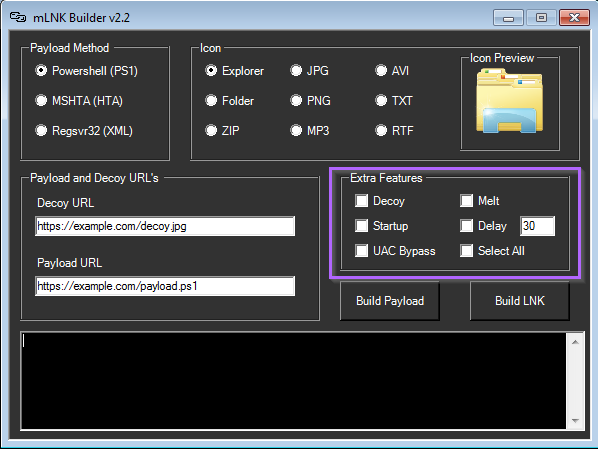Click the Delay value field showing 30
598x449 pixels.
tap(537, 226)
